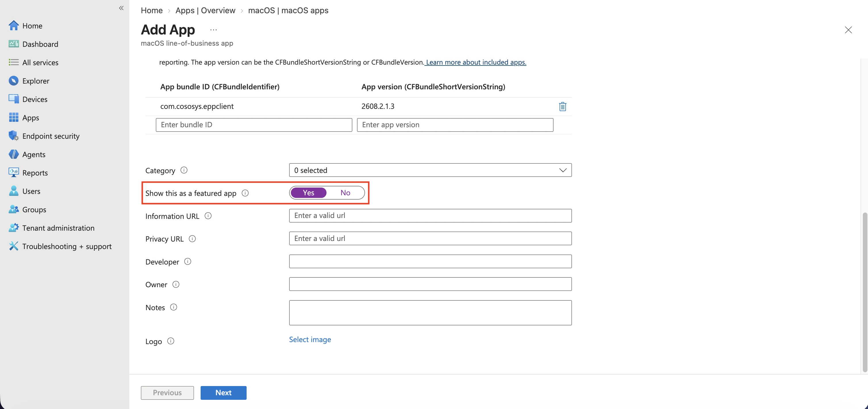Open the ellipsis menu beside Add App
This screenshot has height=409, width=868.
pyautogui.click(x=213, y=30)
